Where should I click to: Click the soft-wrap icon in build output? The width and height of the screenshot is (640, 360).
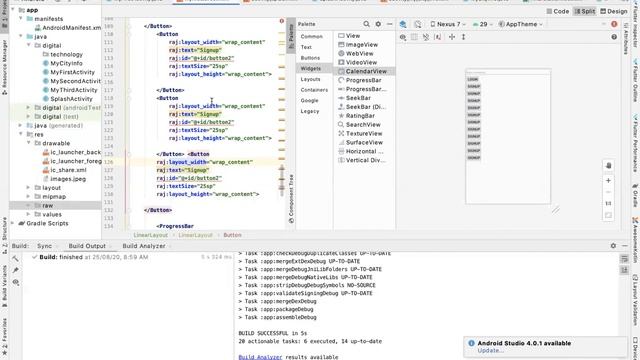pyautogui.click(x=624, y=259)
